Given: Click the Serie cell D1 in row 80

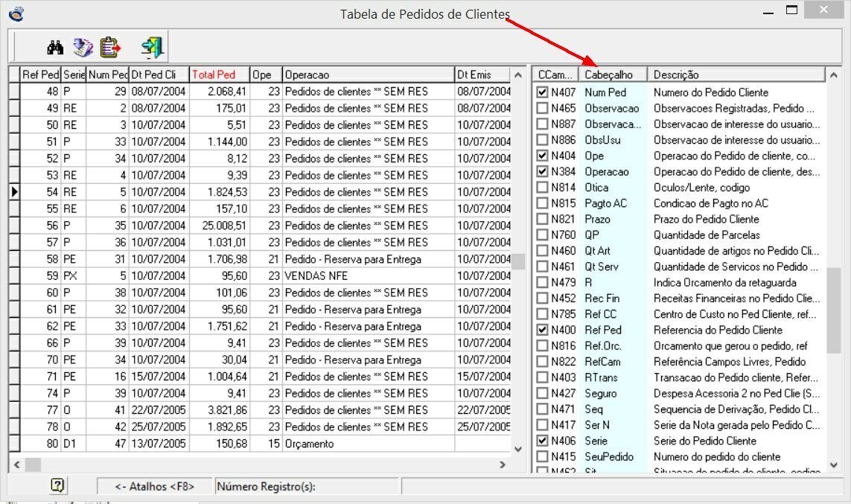Looking at the screenshot, I should (x=73, y=443).
